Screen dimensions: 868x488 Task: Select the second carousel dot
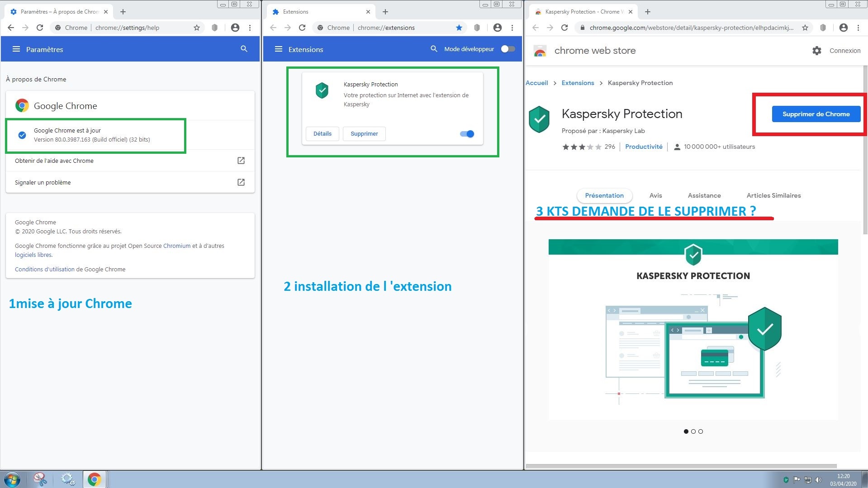click(693, 431)
